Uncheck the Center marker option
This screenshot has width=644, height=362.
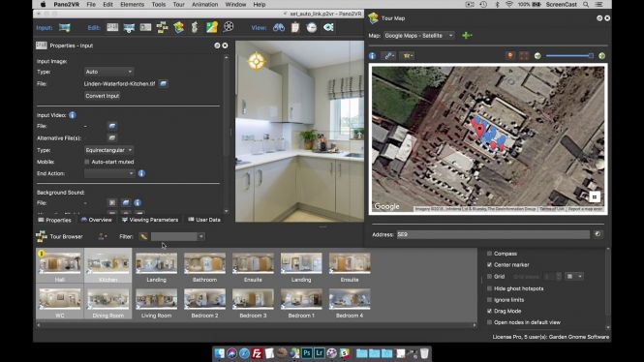(x=489, y=265)
